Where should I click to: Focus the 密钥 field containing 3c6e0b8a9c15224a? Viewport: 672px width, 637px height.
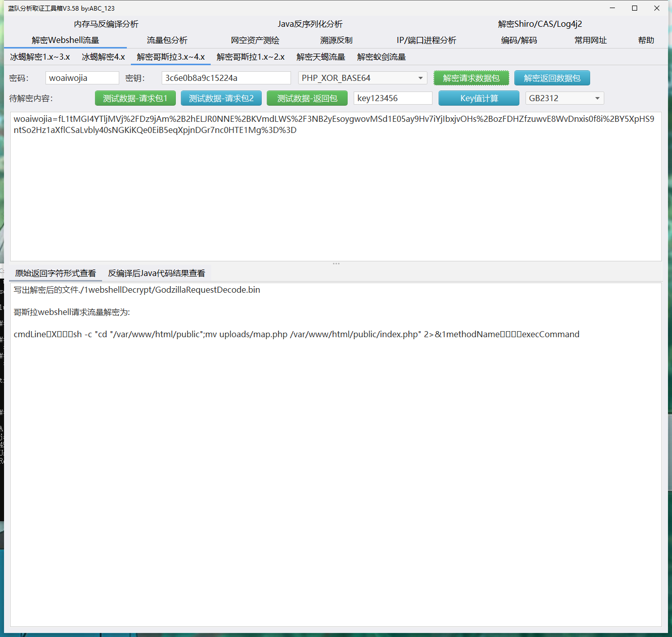(226, 78)
